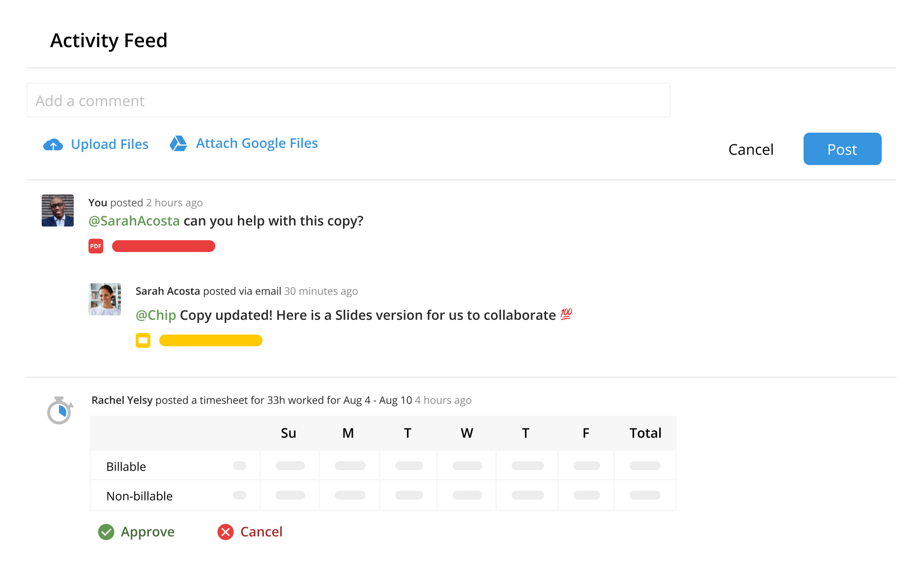Click the Approve timesheet text
Screen dimensions: 923x588
pos(147,532)
